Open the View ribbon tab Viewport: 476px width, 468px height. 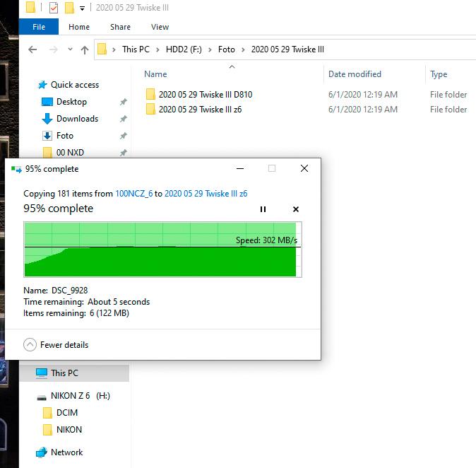160,27
